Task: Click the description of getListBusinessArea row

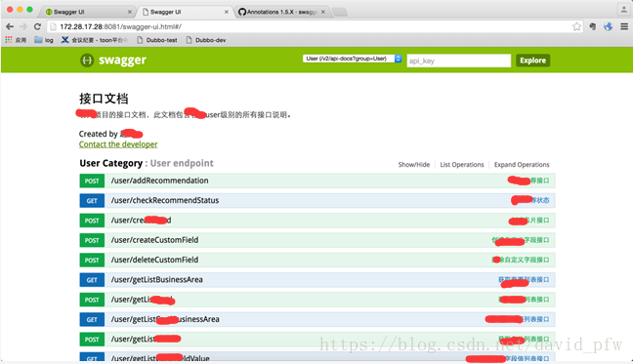Action: tap(524, 280)
